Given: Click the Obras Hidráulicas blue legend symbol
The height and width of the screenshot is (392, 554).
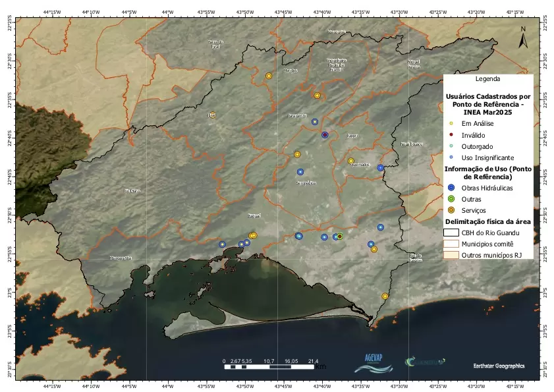Looking at the screenshot, I should pos(451,188).
